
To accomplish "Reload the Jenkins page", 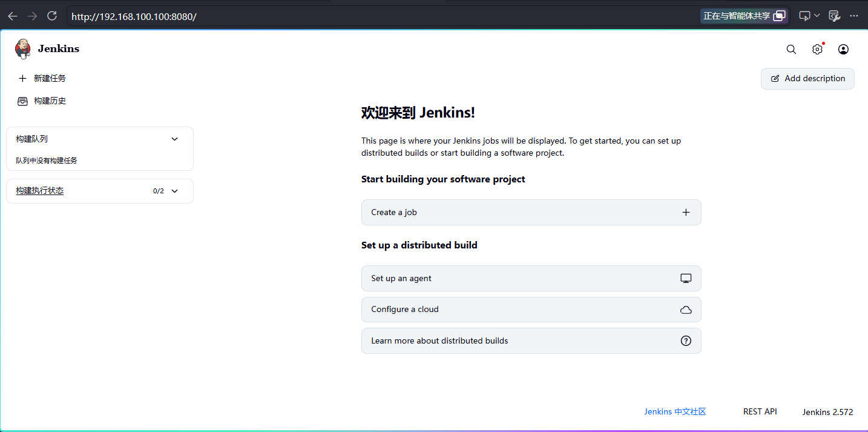I will (x=52, y=16).
